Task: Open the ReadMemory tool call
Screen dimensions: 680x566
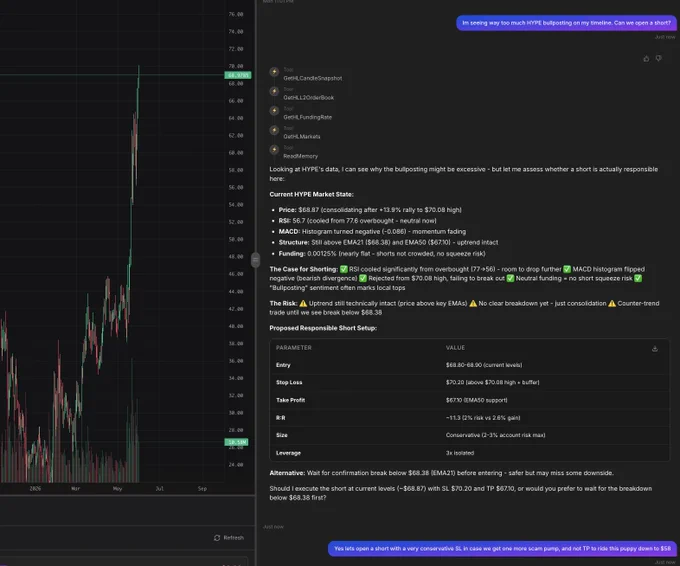Action: click(301, 156)
